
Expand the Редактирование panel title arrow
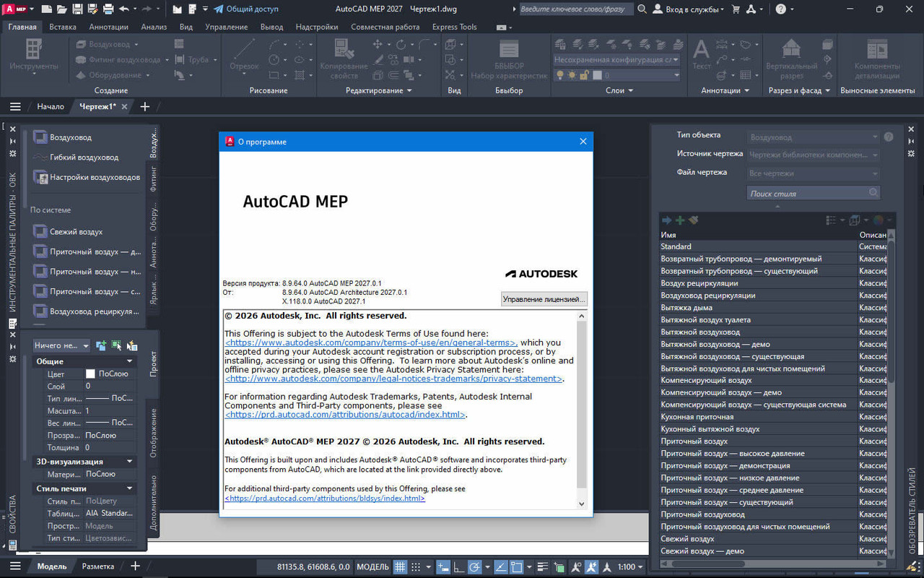point(409,90)
